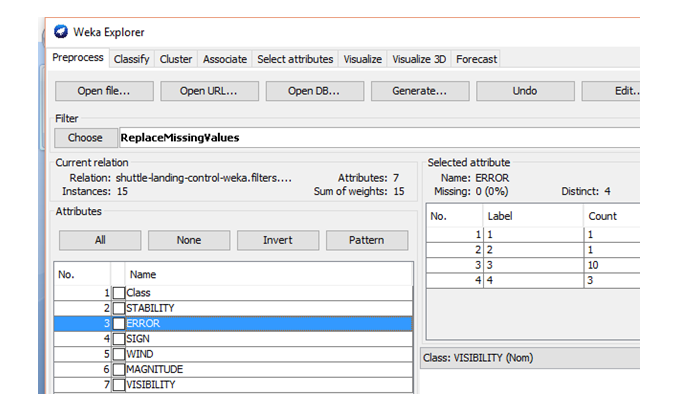Check the Class attribute checkbox
Viewport: 696px width, 400px height.
[119, 293]
